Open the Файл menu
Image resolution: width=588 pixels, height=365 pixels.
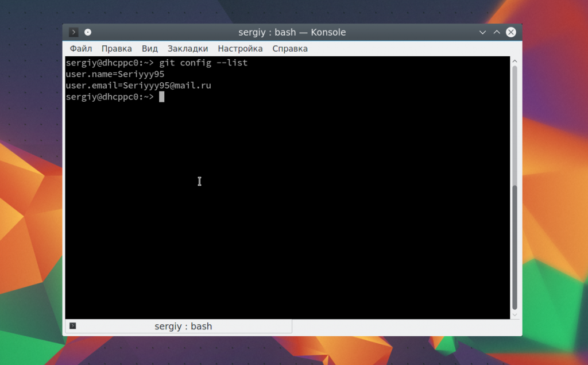point(81,49)
